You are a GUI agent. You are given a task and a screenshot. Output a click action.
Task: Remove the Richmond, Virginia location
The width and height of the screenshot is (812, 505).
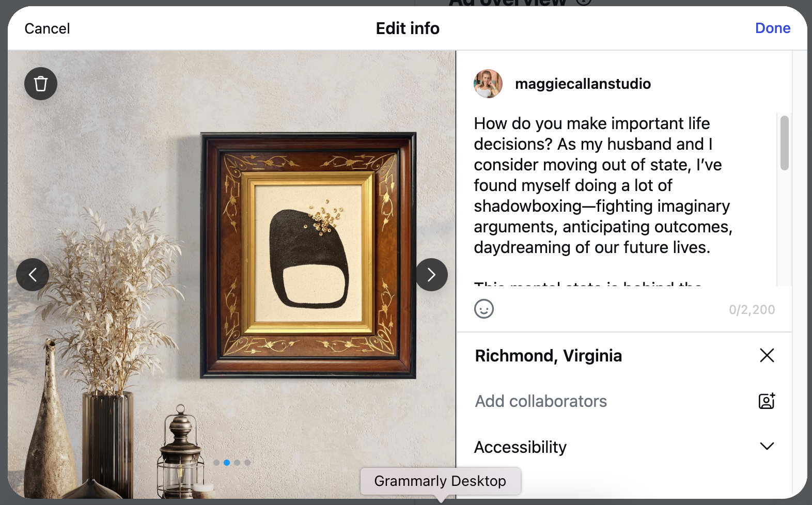click(767, 355)
